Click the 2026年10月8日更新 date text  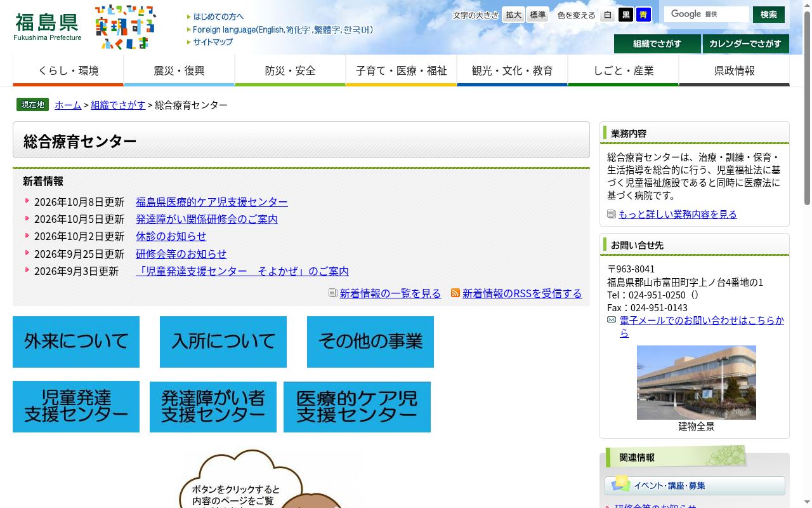pyautogui.click(x=79, y=202)
